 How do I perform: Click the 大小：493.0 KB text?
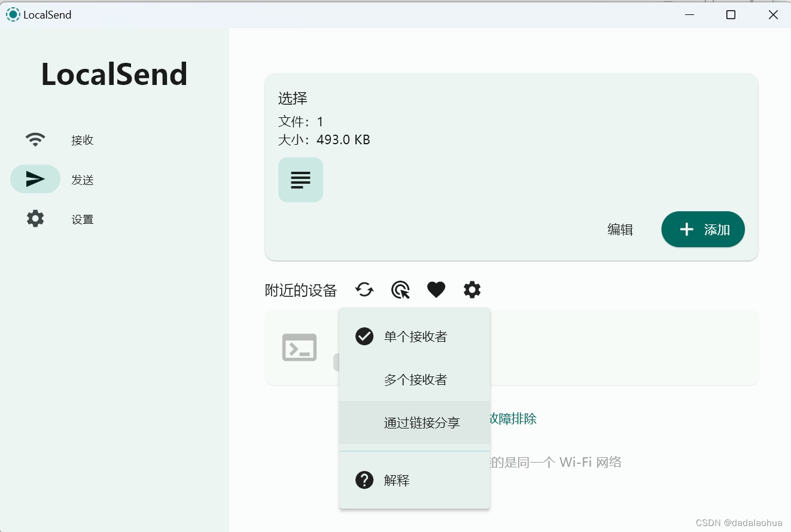point(324,140)
